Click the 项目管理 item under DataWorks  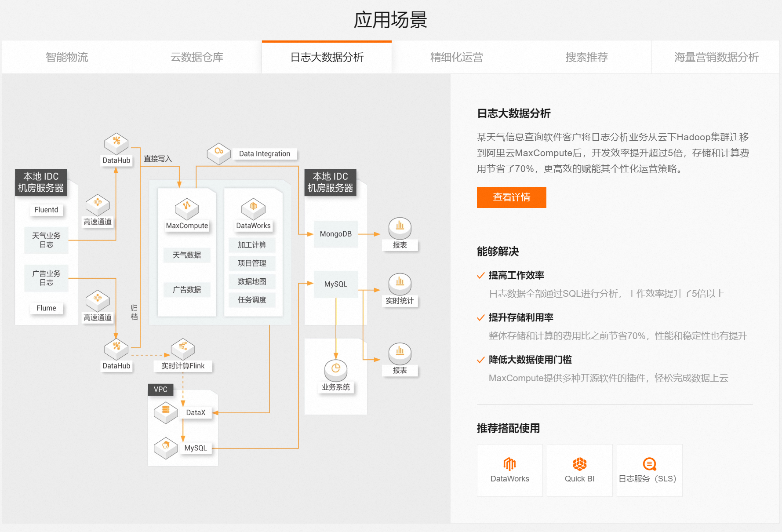(x=252, y=263)
